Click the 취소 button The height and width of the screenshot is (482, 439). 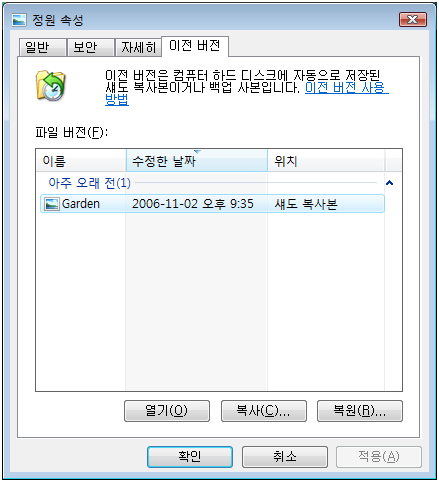click(x=285, y=457)
